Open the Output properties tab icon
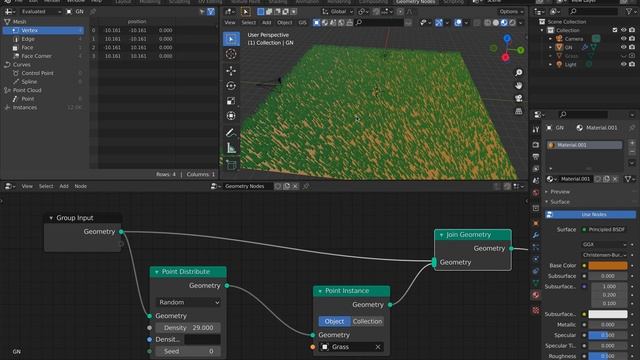This screenshot has width=640, height=360. 536,157
